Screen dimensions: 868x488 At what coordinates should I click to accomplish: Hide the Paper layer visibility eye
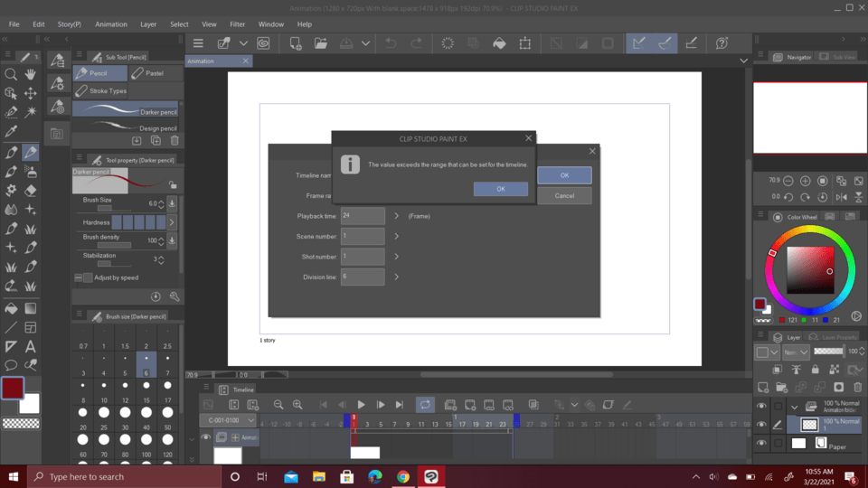click(761, 444)
